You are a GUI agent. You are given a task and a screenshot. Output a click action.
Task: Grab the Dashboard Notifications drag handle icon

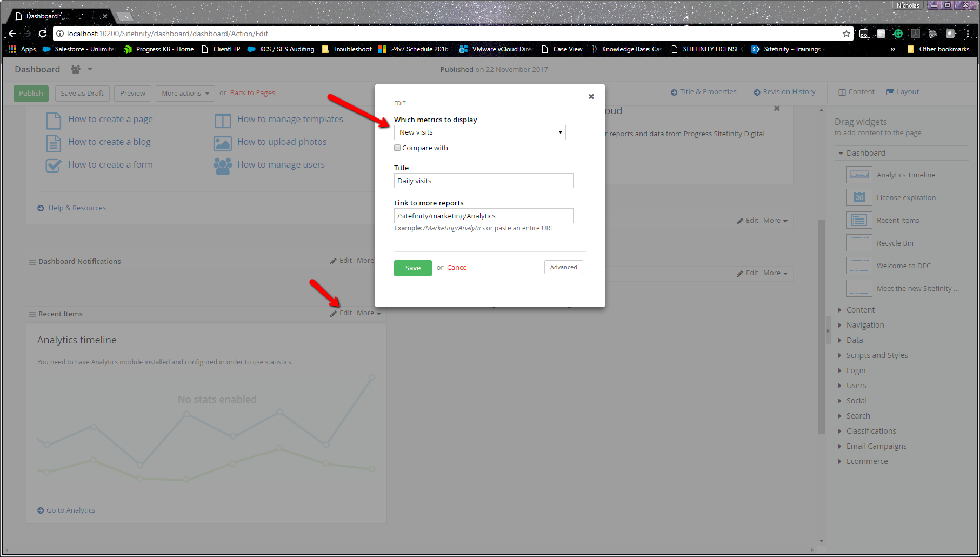pos(32,262)
